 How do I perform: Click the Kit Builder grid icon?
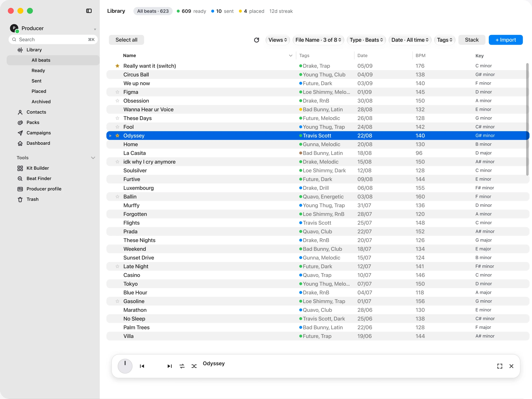click(20, 168)
